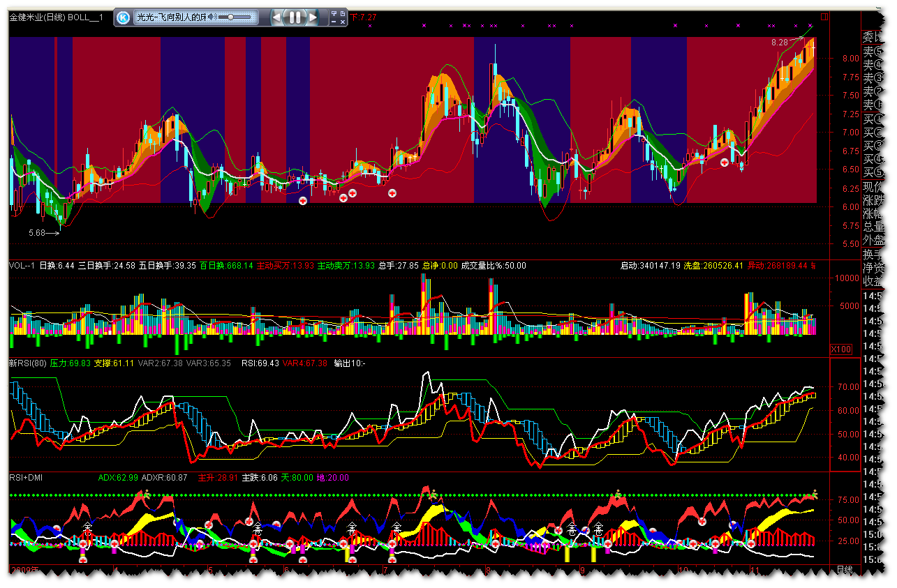Click the X100 volume scale box
The height and width of the screenshot is (588, 897).
coord(841,349)
